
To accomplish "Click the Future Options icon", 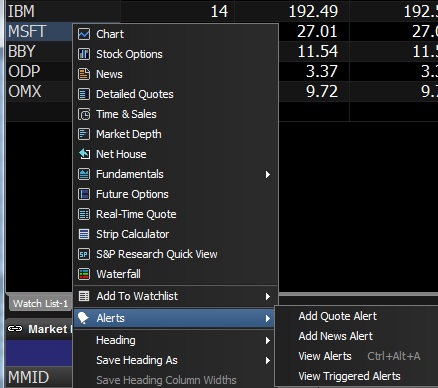I will pos(84,194).
